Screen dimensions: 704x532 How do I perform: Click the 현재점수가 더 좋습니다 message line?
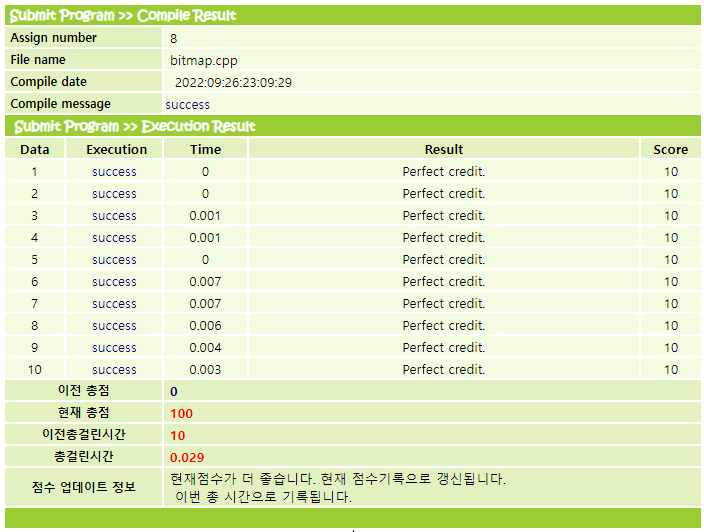(x=338, y=479)
